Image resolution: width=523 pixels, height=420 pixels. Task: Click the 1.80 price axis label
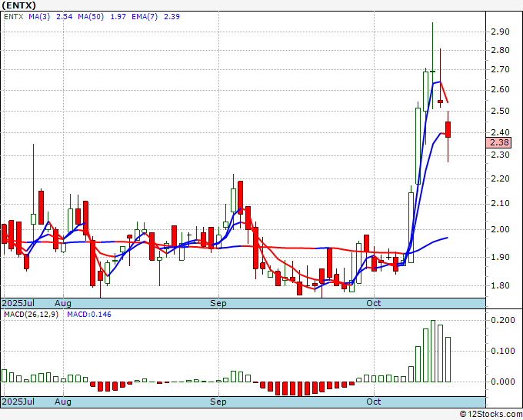point(500,285)
